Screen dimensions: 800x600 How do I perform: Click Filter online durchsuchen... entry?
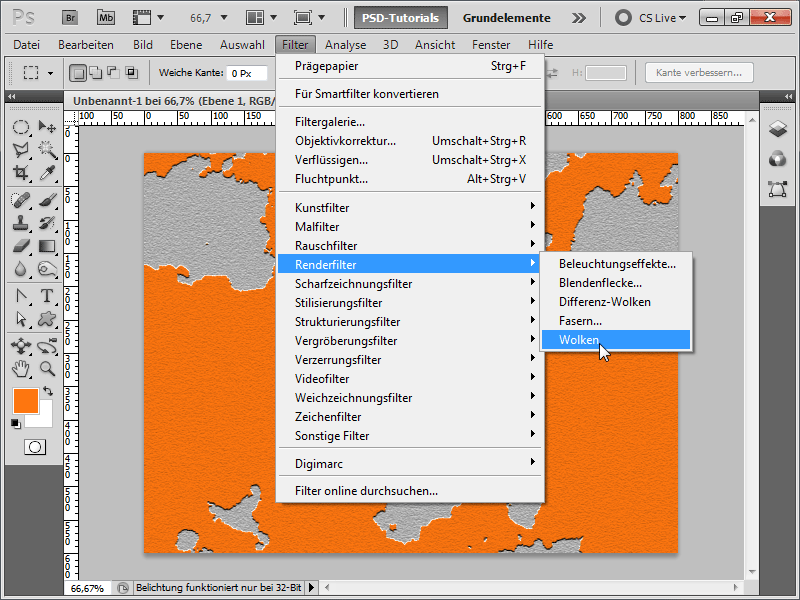[x=410, y=491]
